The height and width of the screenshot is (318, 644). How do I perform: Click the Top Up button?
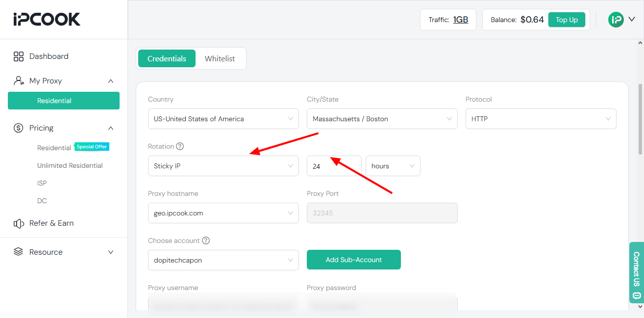[x=567, y=20]
